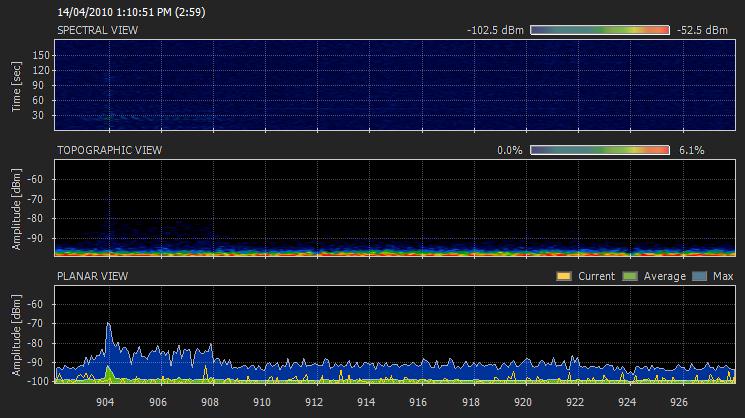745x418 pixels.
Task: Click the -100 tick in Planar View
Action: 38,381
